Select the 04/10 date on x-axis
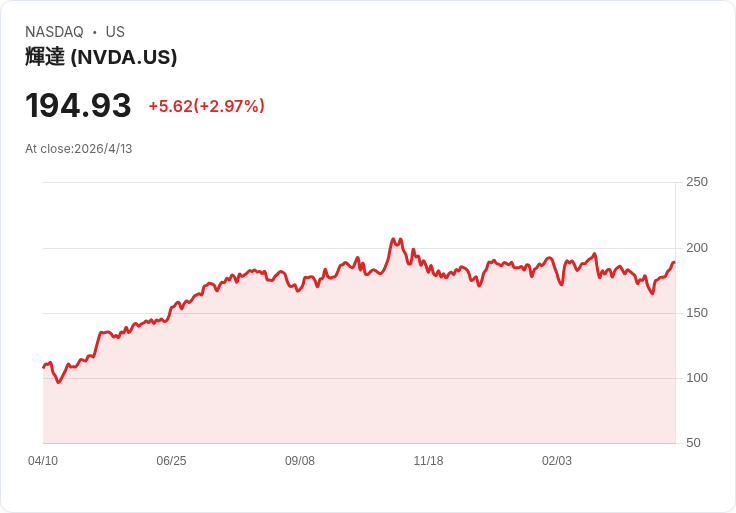736x513 pixels. coord(43,461)
